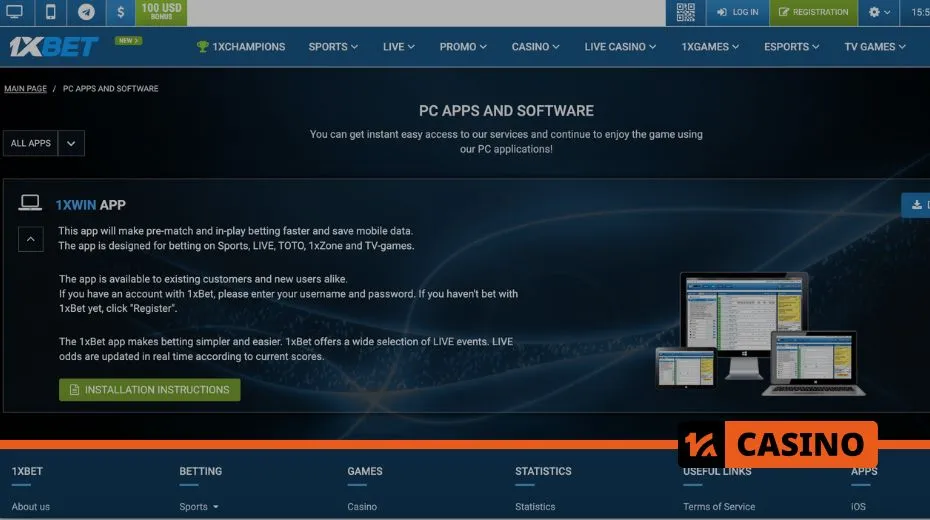Open the QR code icon
930x520 pixels.
[x=686, y=12]
